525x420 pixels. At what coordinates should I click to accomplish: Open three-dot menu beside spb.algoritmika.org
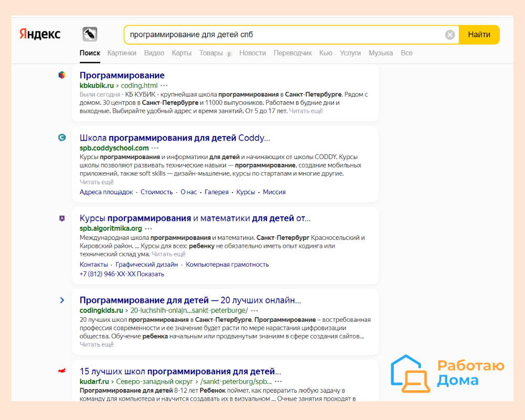tap(149, 228)
